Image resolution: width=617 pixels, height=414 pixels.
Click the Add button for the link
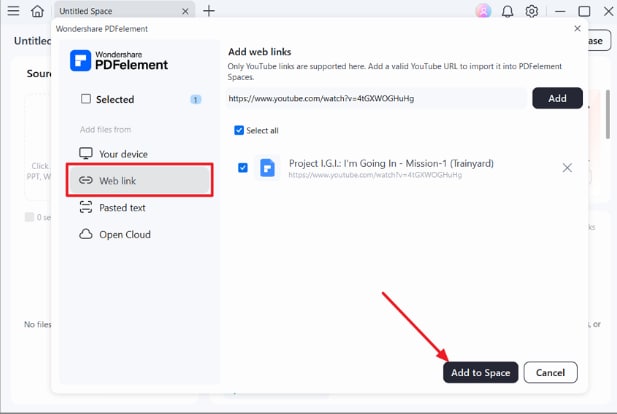click(557, 98)
